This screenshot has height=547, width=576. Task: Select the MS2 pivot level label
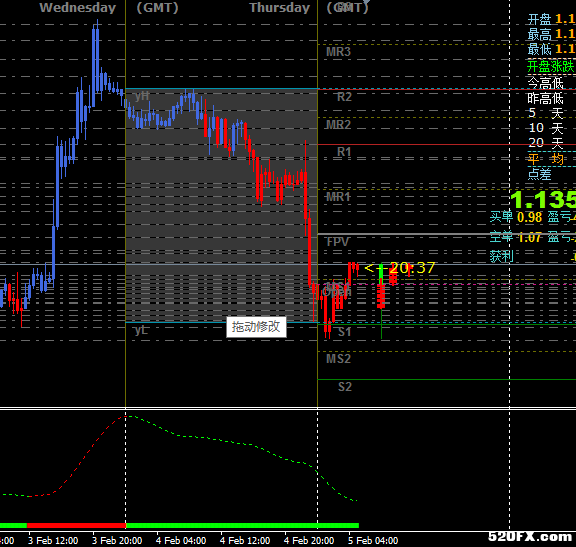(x=338, y=358)
